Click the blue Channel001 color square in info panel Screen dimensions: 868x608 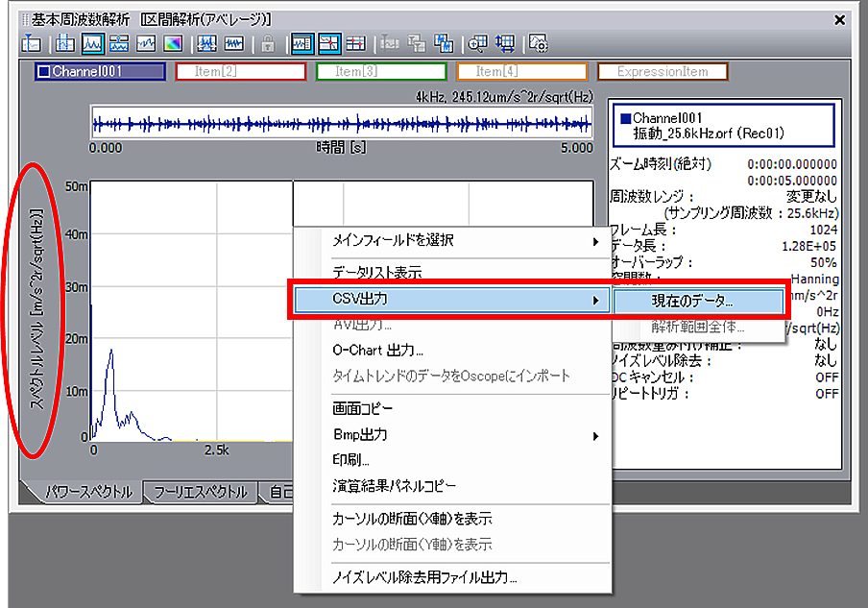pyautogui.click(x=626, y=119)
